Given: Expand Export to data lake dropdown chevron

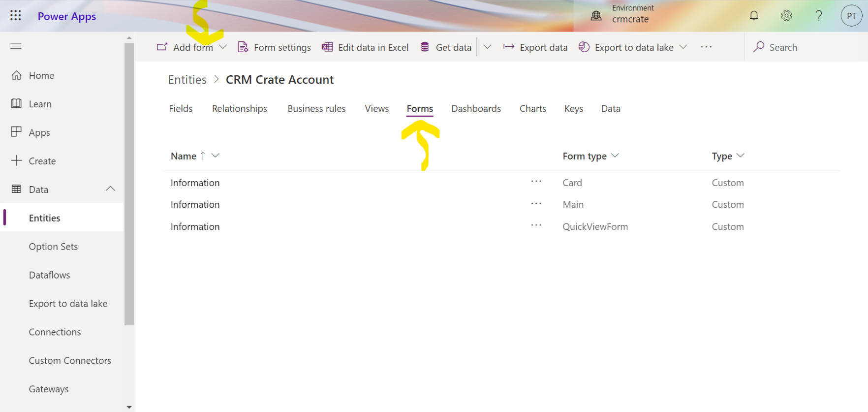Looking at the screenshot, I should 683,47.
